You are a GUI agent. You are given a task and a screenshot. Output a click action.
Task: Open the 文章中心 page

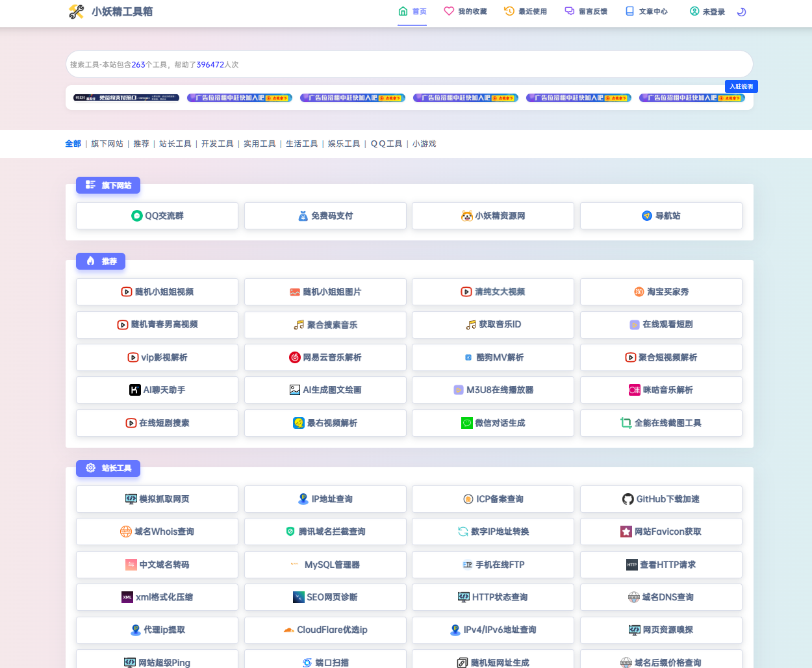point(646,11)
